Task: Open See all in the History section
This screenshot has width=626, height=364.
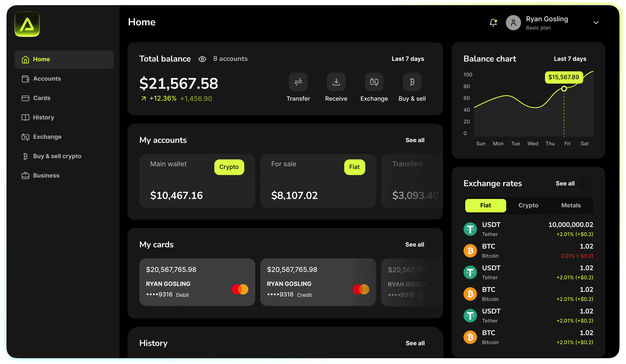Action: point(415,343)
